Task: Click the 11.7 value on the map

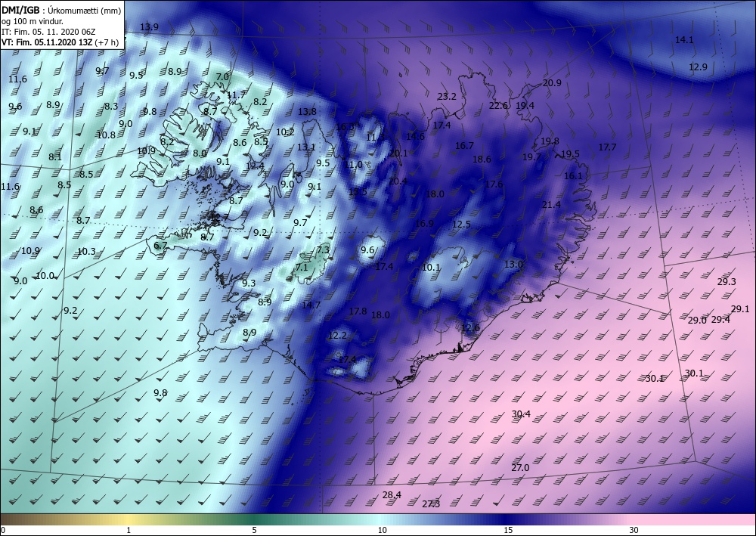Action: [236, 95]
